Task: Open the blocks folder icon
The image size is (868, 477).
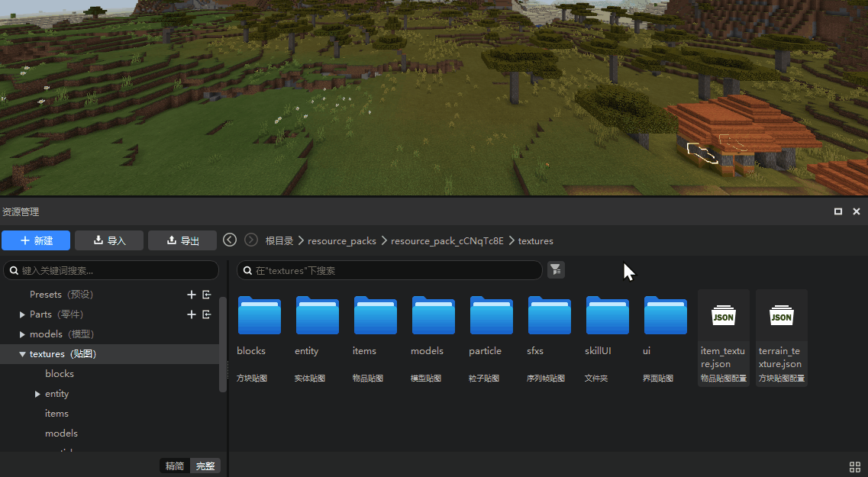Action: 260,316
